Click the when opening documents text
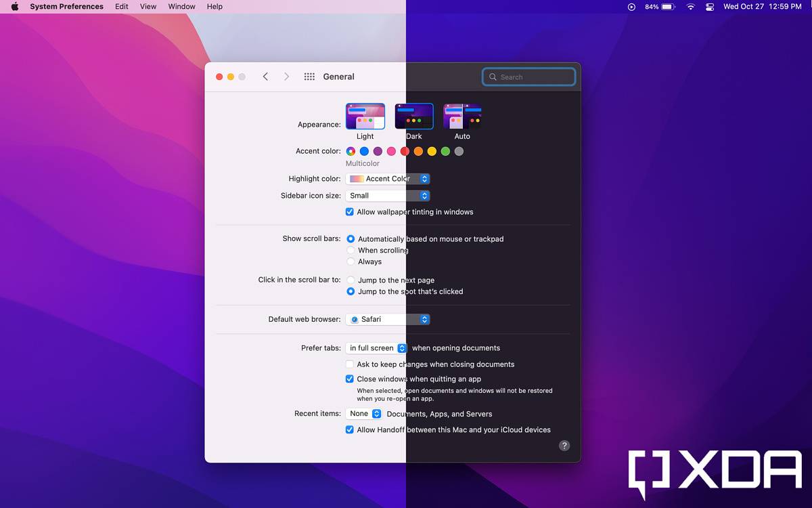The height and width of the screenshot is (508, 812). pyautogui.click(x=456, y=348)
